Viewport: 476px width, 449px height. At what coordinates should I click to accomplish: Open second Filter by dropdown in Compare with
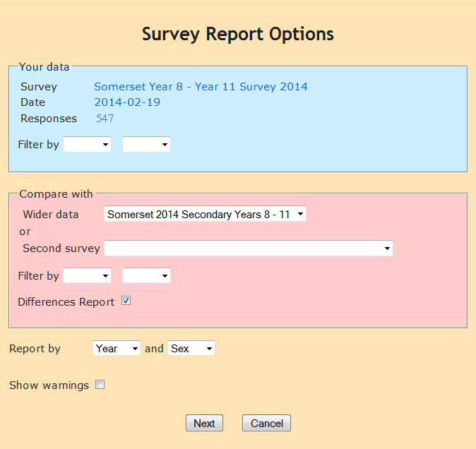(146, 275)
